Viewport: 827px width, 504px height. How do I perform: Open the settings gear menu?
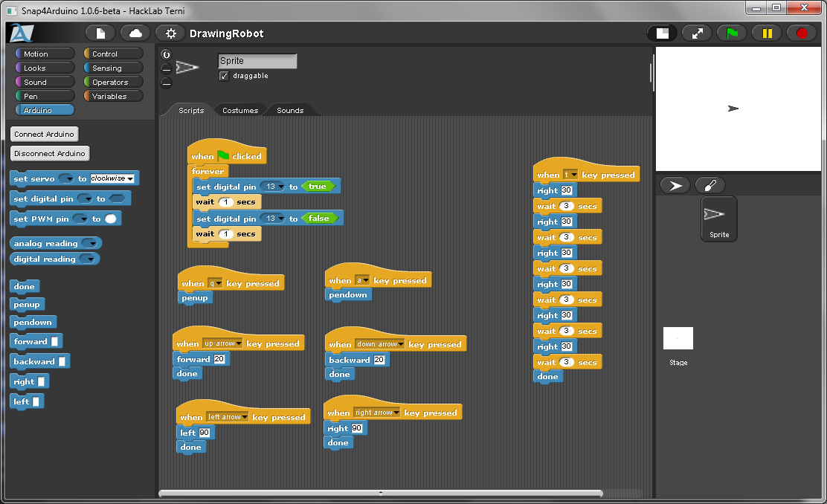pos(171,33)
